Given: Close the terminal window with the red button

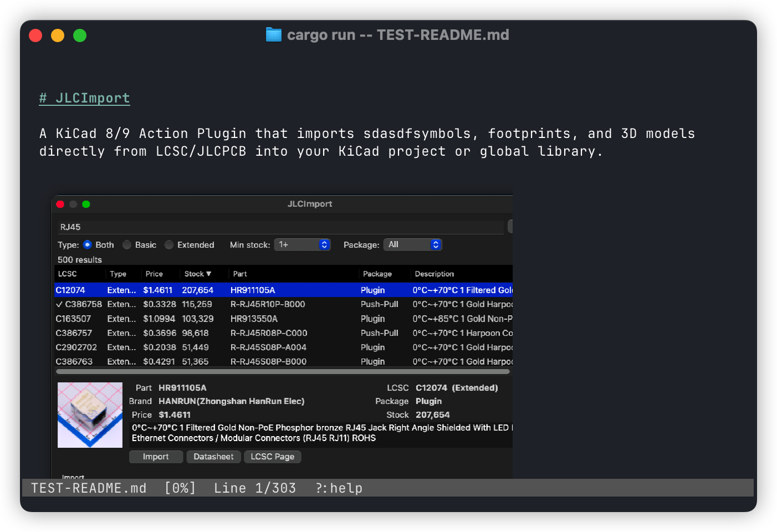Looking at the screenshot, I should tap(35, 35).
